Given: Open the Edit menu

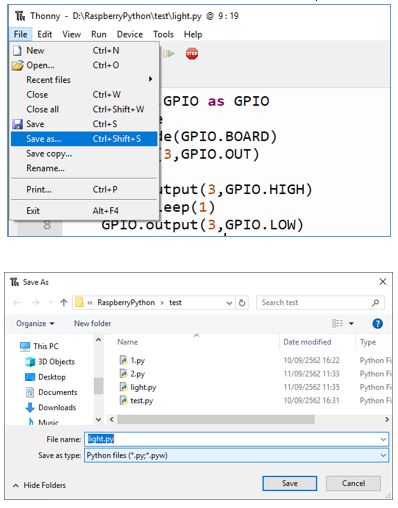Looking at the screenshot, I should click(44, 34).
